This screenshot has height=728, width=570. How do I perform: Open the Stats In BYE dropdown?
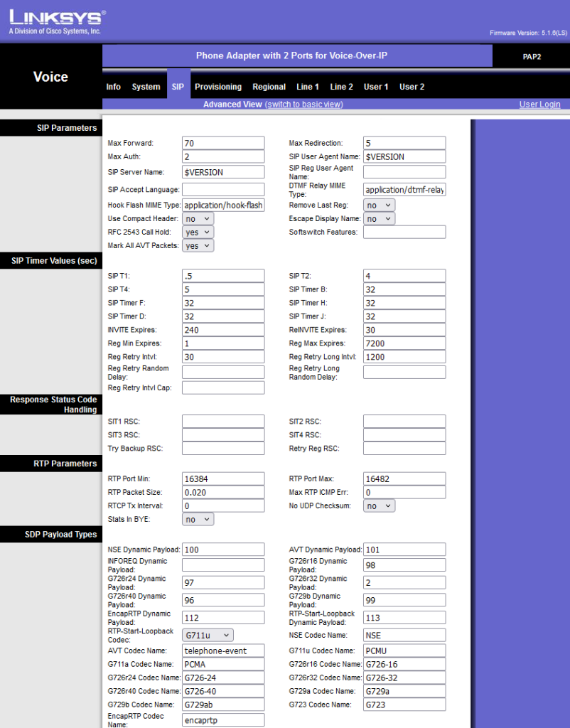click(x=198, y=520)
